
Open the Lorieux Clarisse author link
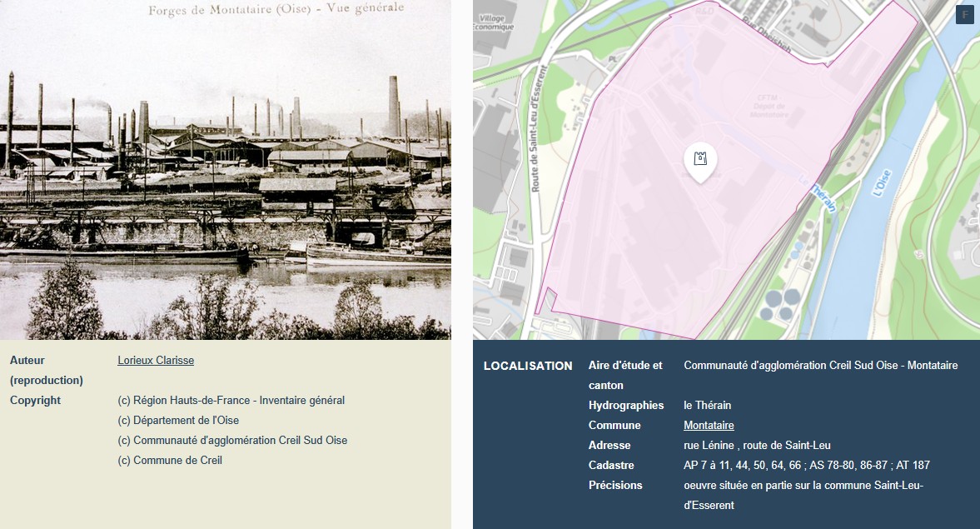156,361
